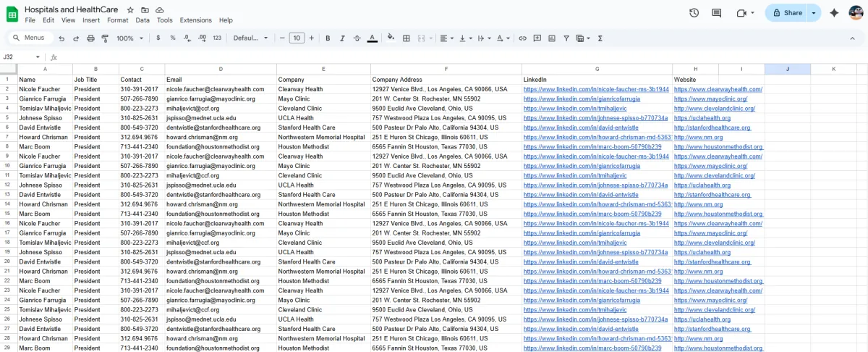Format as currency with the dollar icon

pos(158,38)
